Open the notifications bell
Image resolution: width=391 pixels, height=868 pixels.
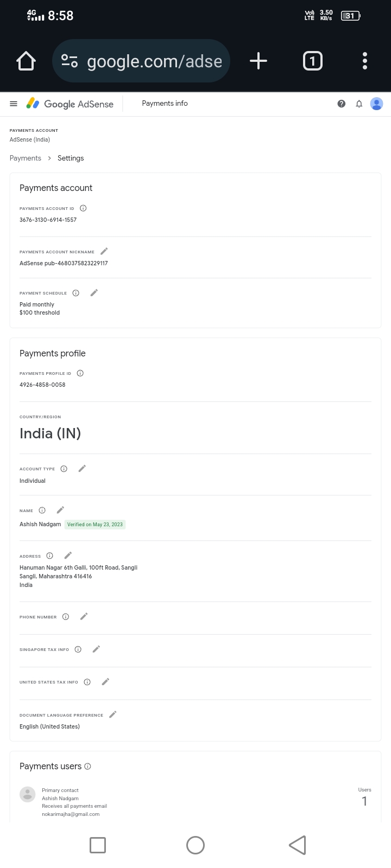click(359, 104)
